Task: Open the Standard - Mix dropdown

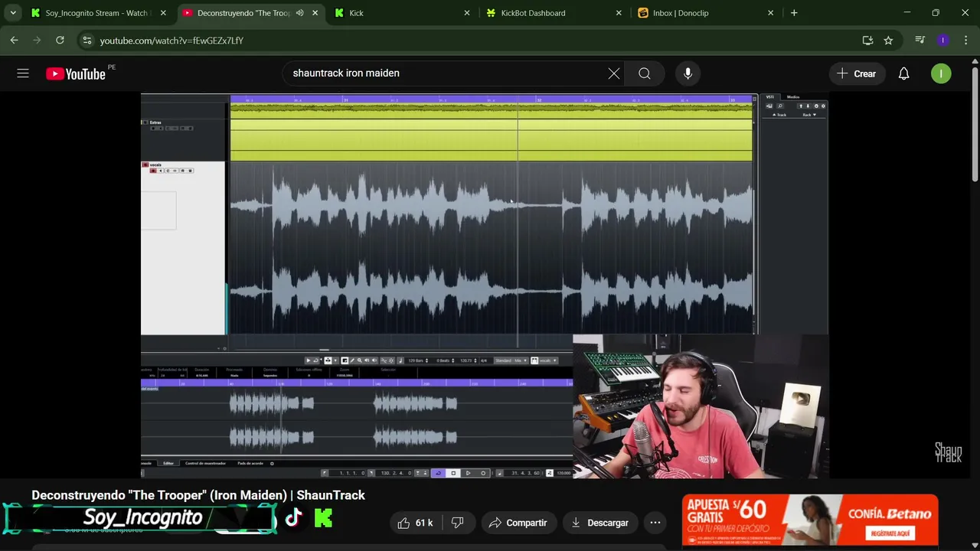Action: 511,360
